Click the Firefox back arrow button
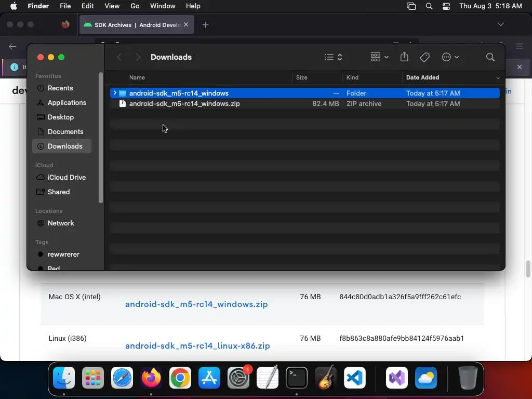 click(12, 46)
